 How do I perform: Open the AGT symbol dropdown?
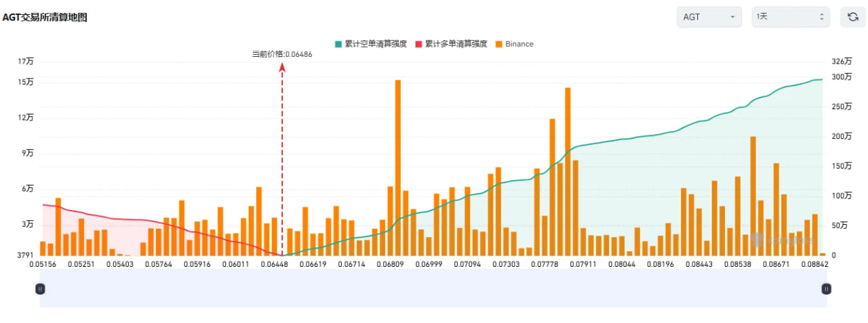tap(709, 17)
